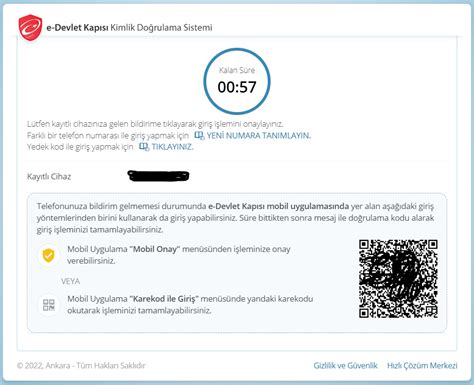This screenshot has height=385, width=474.
Task: Click the 2022 Ankara copyright text
Action: [81, 366]
